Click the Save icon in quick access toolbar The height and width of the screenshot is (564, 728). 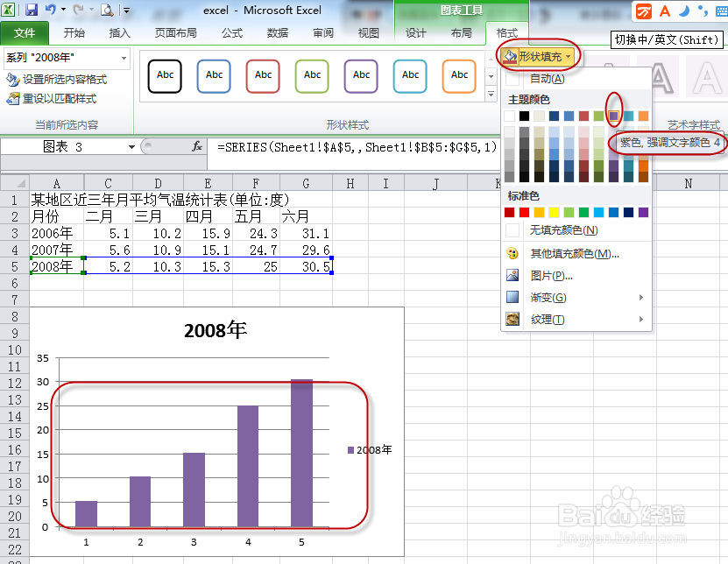(x=32, y=10)
